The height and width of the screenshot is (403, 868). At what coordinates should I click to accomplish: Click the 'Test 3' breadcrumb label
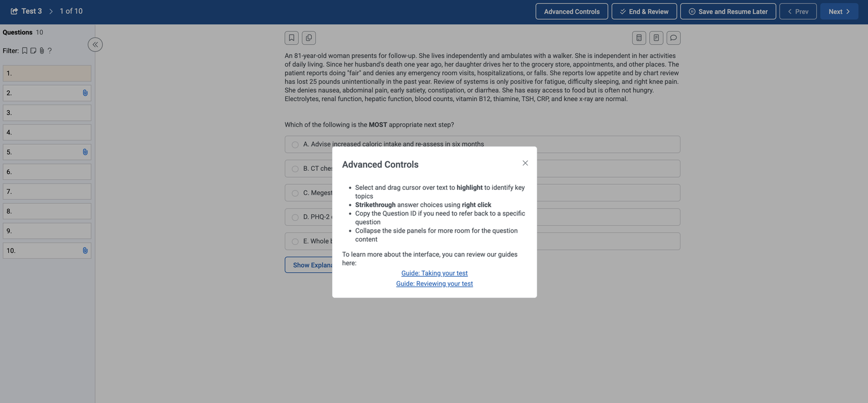click(32, 11)
